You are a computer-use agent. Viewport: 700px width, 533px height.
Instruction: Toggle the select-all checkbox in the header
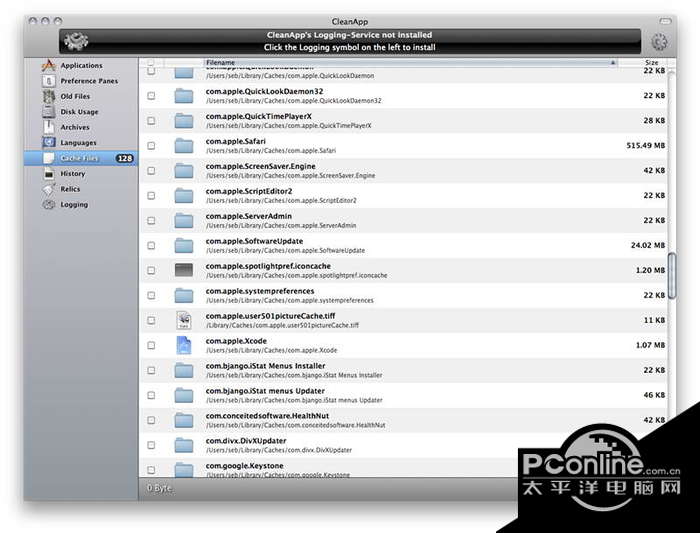point(150,62)
